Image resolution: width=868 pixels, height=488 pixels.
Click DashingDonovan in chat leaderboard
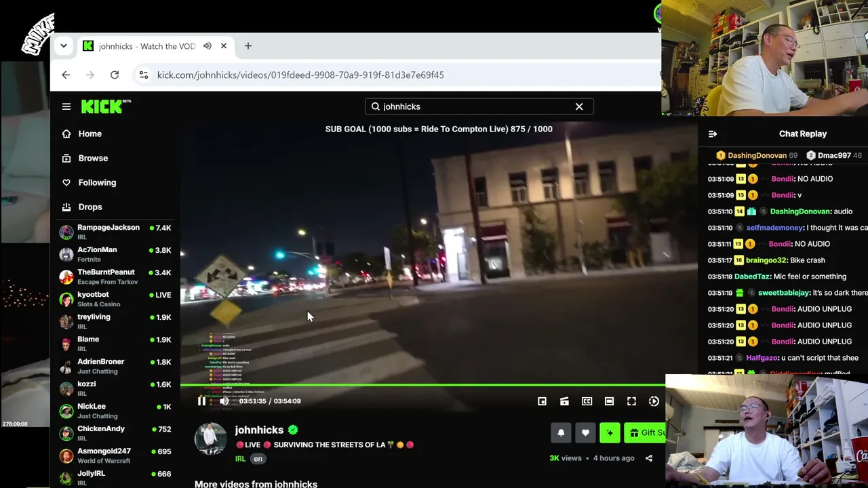point(757,156)
